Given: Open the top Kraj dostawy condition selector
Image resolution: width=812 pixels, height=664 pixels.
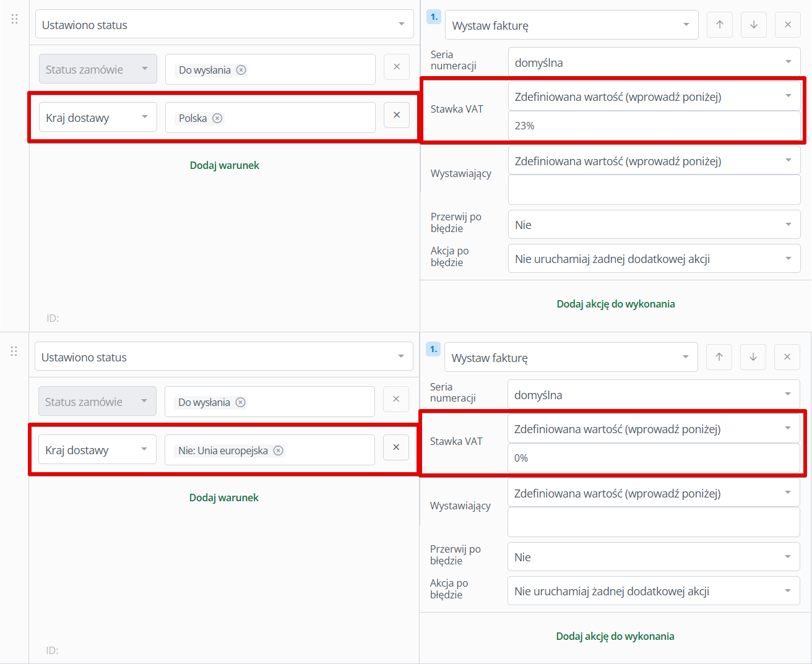Looking at the screenshot, I should [98, 118].
